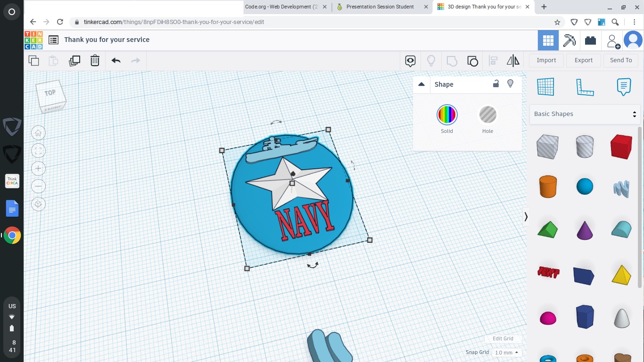Bookmark this page with the star
This screenshot has width=644, height=362.
point(557,22)
